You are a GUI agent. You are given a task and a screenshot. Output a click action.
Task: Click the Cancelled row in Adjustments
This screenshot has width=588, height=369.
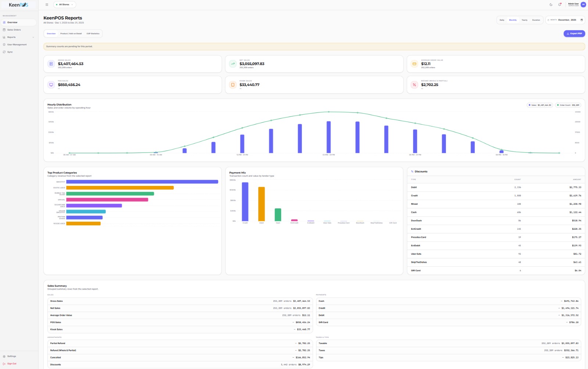click(x=180, y=357)
